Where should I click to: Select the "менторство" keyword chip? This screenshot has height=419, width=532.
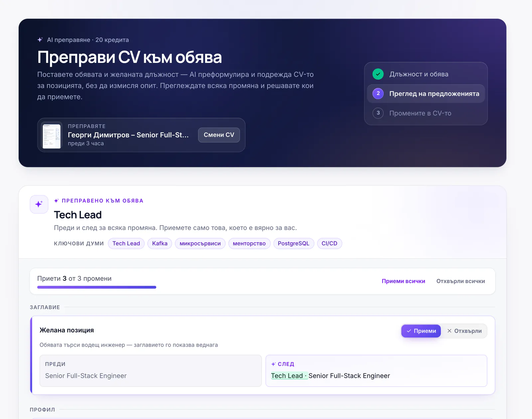[249, 243]
